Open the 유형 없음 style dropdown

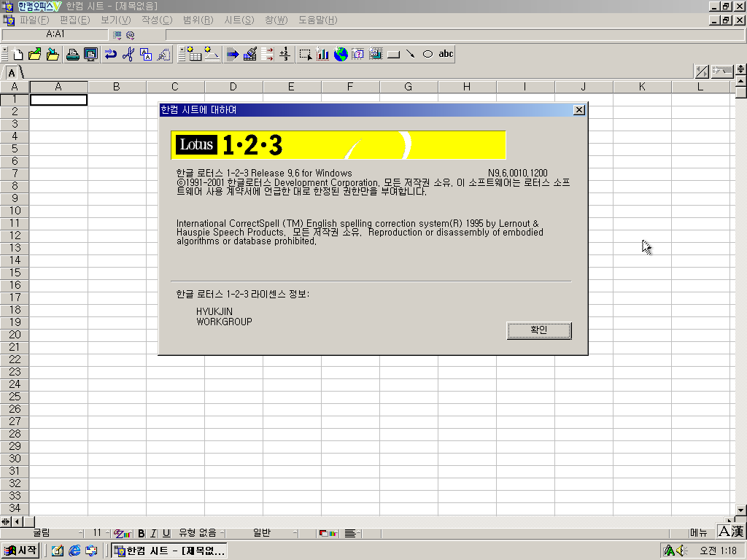click(199, 533)
